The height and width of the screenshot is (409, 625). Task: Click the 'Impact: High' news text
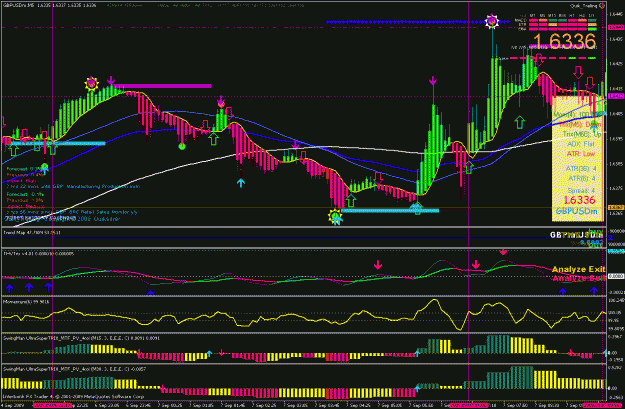21,181
